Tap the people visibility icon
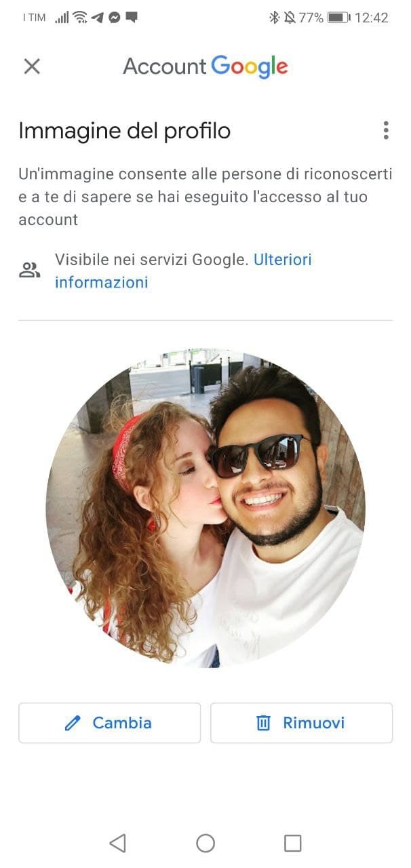This screenshot has width=411, height=868. (x=29, y=271)
